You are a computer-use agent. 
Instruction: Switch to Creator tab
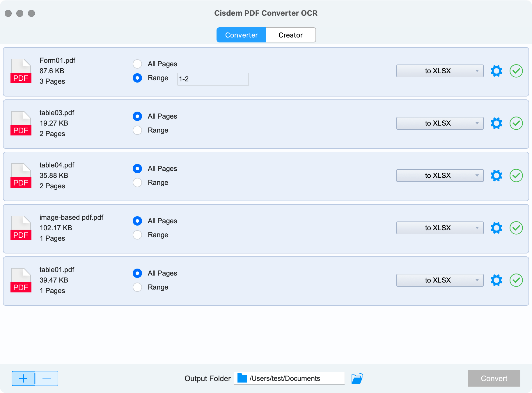tap(291, 35)
